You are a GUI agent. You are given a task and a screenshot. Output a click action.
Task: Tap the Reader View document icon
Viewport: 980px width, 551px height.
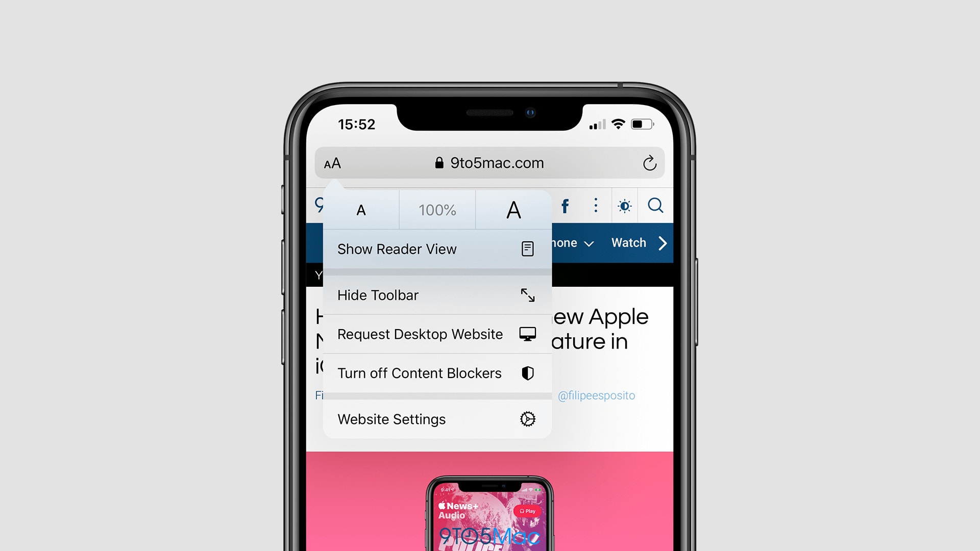pyautogui.click(x=527, y=248)
